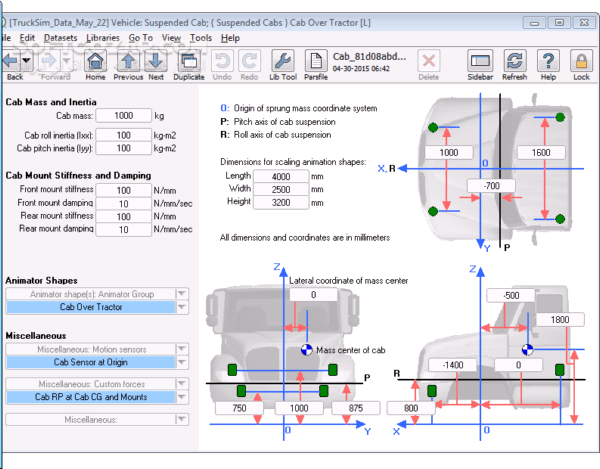Toggle the Sidebar panel
600x469 pixels.
coord(480,62)
